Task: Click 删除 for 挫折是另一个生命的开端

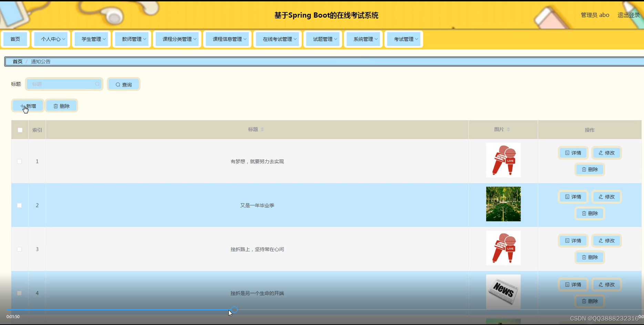Action: (x=590, y=301)
